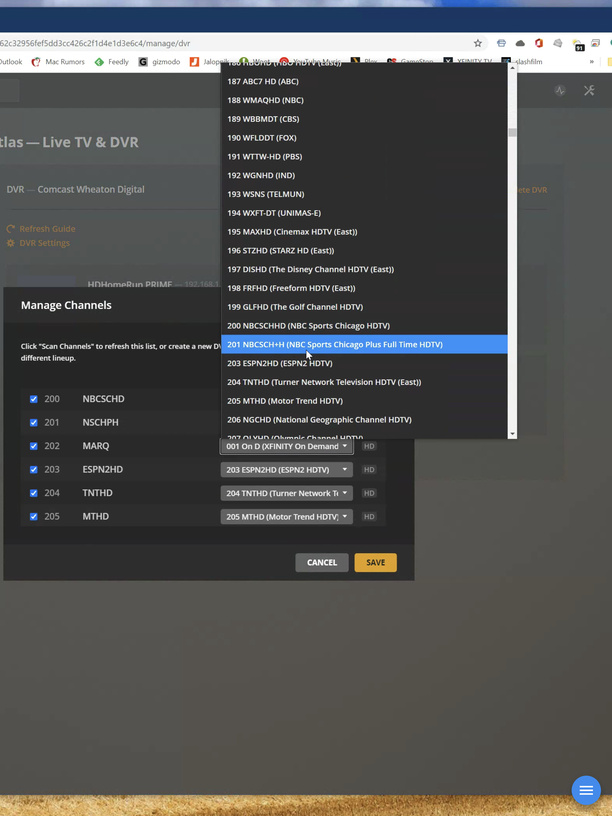Screen dimensions: 612x816
Task: Select highlighted 201 NBCSCH+H option
Action: click(364, 345)
